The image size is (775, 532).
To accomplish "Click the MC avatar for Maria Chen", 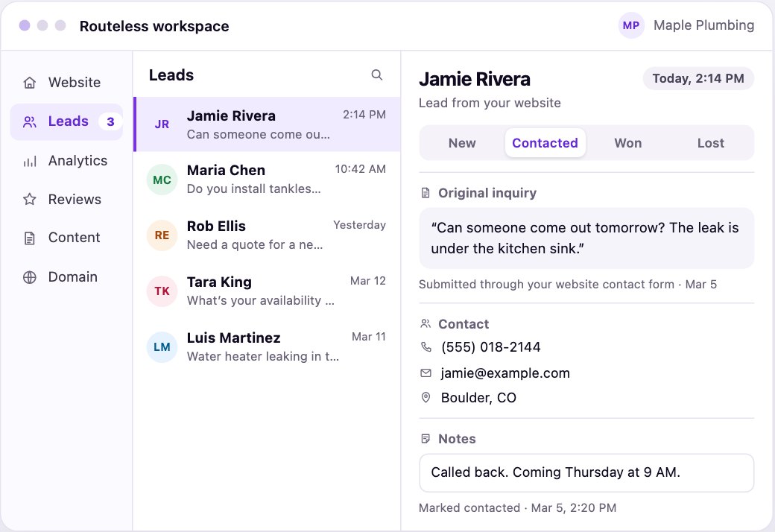I will pos(162,180).
